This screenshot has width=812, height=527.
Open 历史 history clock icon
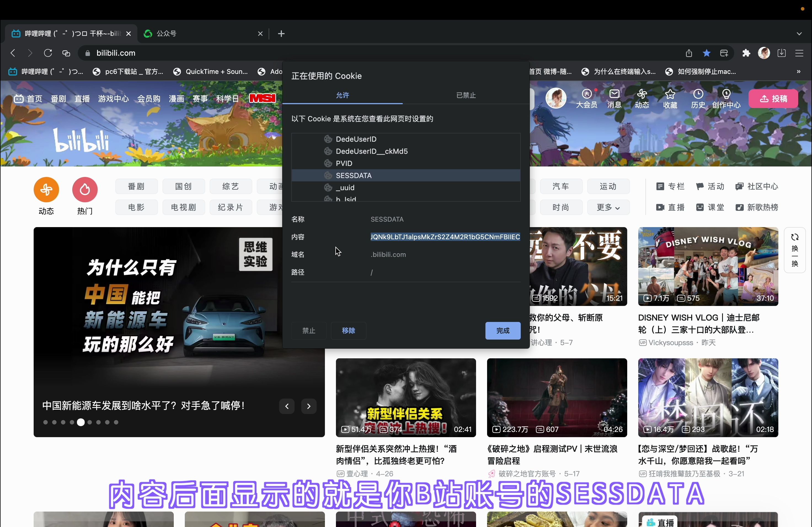pyautogui.click(x=698, y=98)
